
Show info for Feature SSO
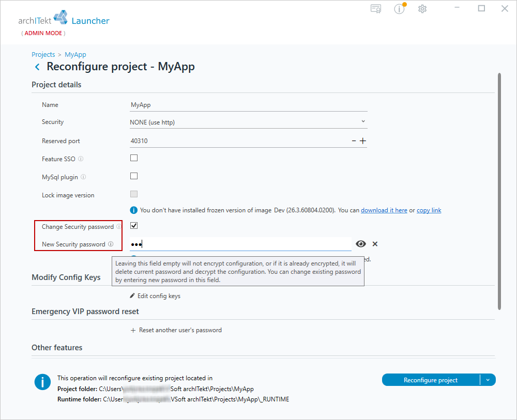tap(81, 159)
